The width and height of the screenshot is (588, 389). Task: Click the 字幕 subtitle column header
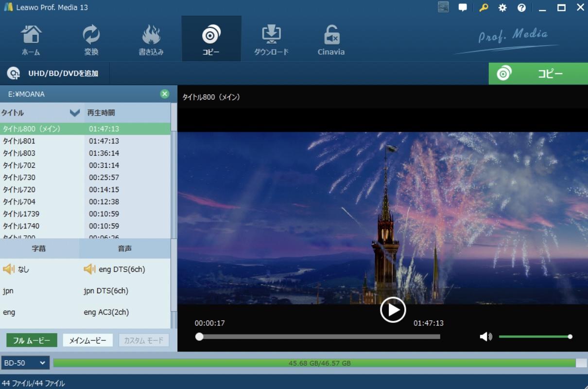(x=39, y=248)
